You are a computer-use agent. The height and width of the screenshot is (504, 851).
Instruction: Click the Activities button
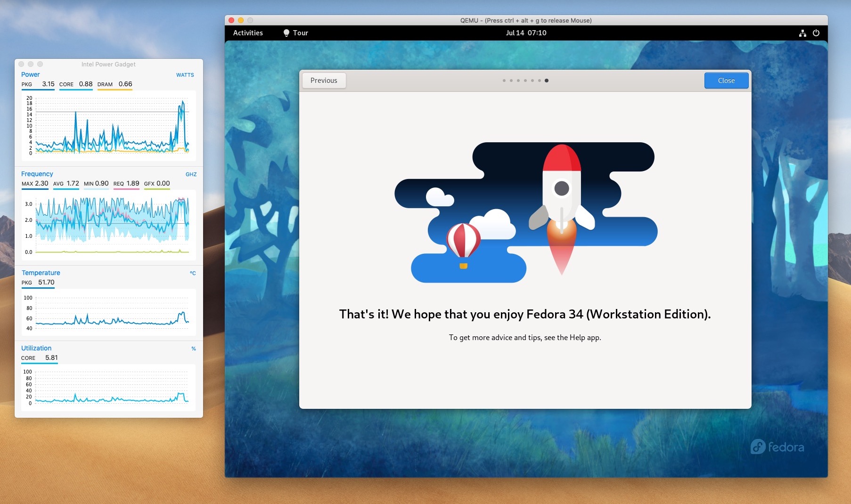(x=248, y=33)
